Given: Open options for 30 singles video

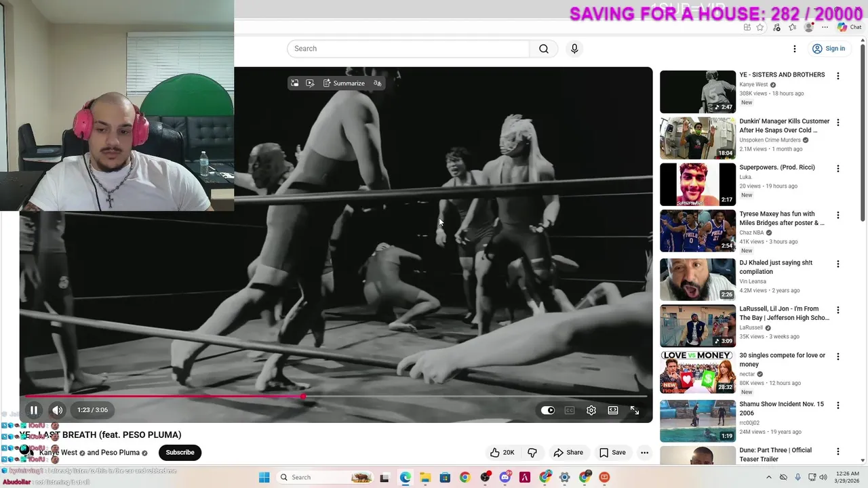Looking at the screenshot, I should (838, 357).
